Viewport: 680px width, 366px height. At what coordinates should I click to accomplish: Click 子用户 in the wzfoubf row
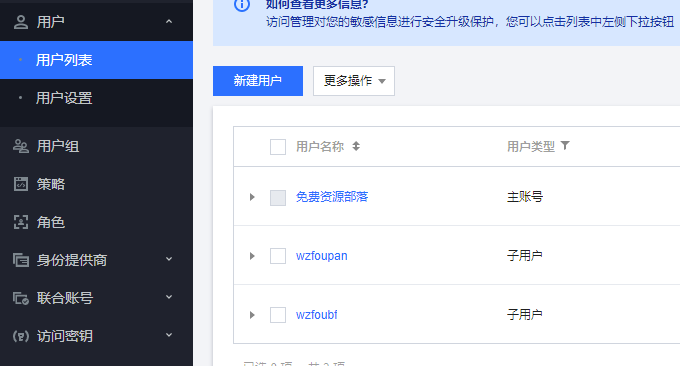(x=525, y=314)
